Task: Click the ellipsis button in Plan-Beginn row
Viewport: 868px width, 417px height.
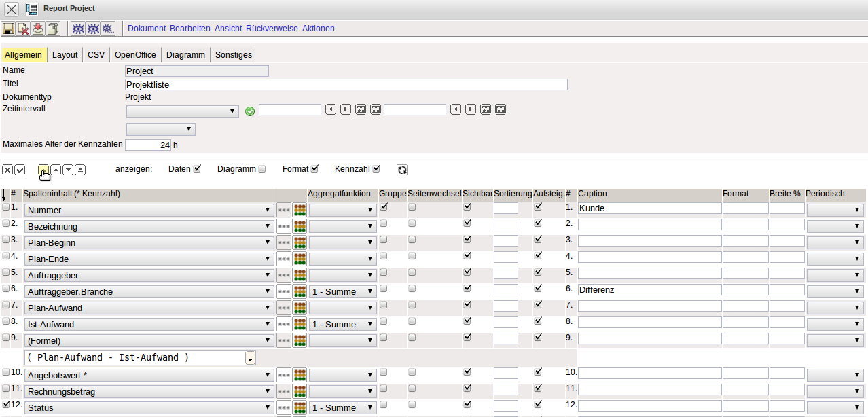Action: coord(284,243)
